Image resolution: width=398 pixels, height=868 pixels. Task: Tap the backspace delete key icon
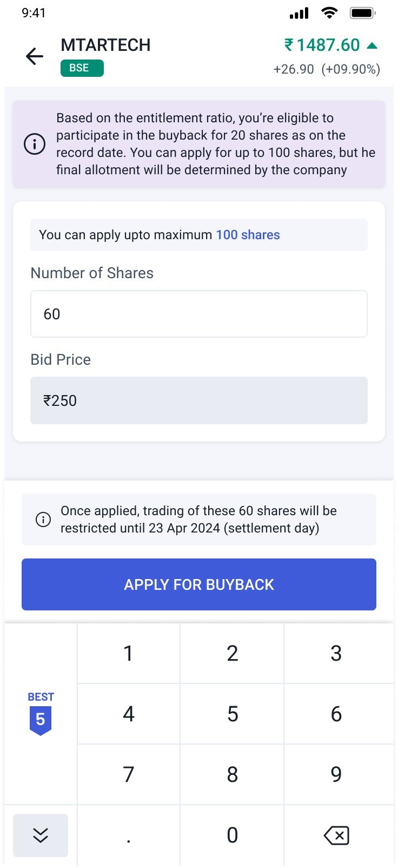(336, 836)
